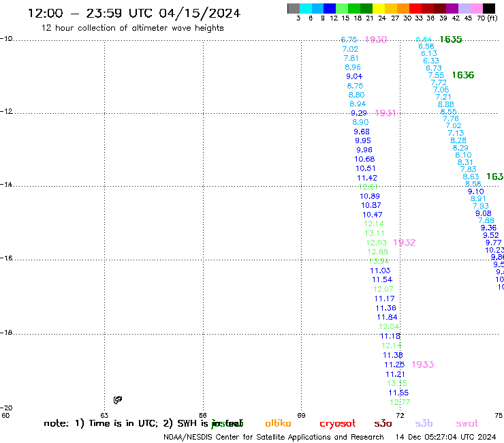Image resolution: width=504 pixels, height=443 pixels.
Task: Click the gray 3 ft legend swatch
Action: [x=294, y=8]
